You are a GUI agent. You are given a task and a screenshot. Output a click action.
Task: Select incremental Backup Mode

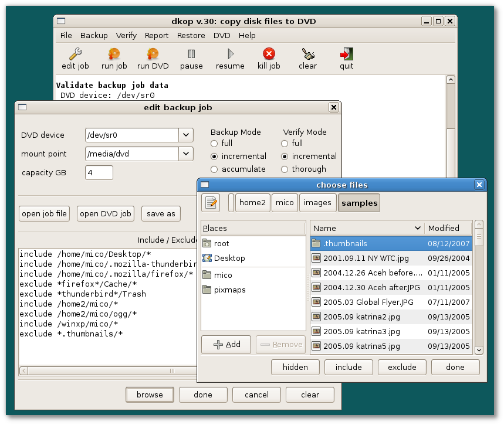coord(214,157)
